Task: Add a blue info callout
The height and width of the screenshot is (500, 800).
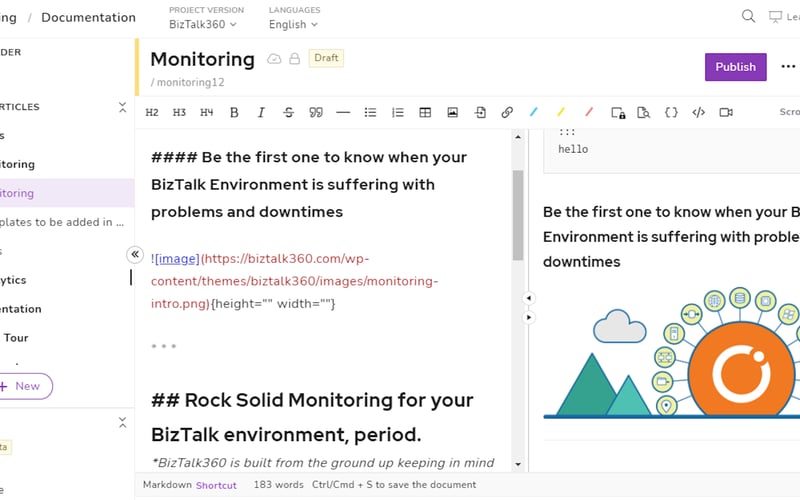Action: coord(534,112)
